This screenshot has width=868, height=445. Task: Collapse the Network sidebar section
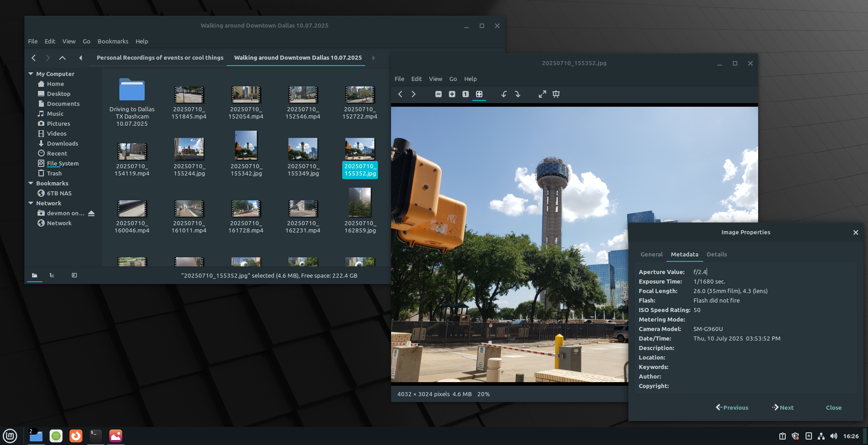tap(31, 203)
